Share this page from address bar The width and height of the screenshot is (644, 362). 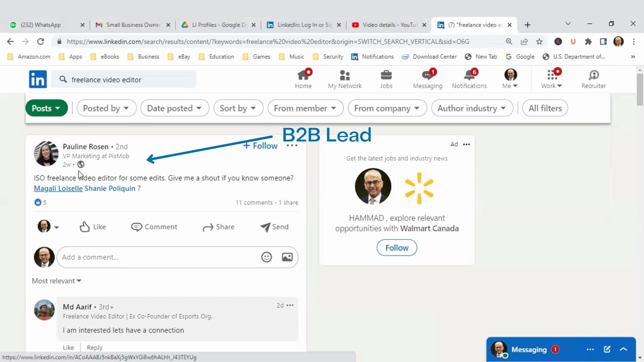point(524,42)
